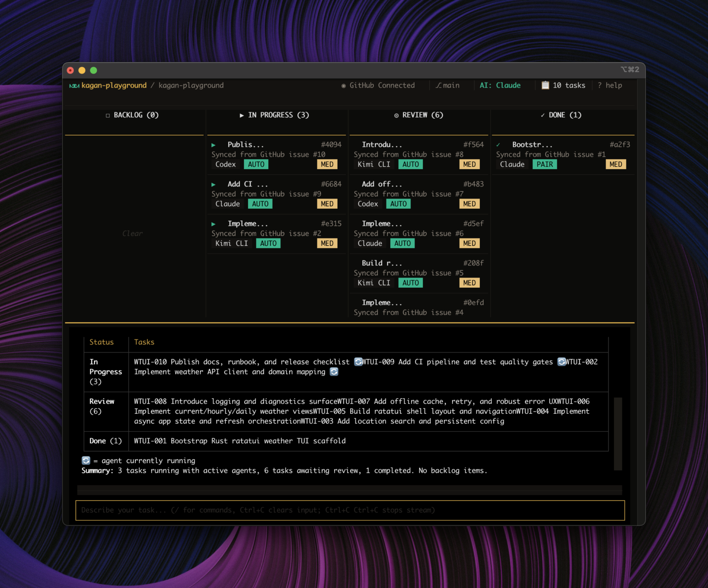Screen dimensions: 708x588
Task: Click the AUTO badge on the #208f card
Action: pyautogui.click(x=411, y=283)
